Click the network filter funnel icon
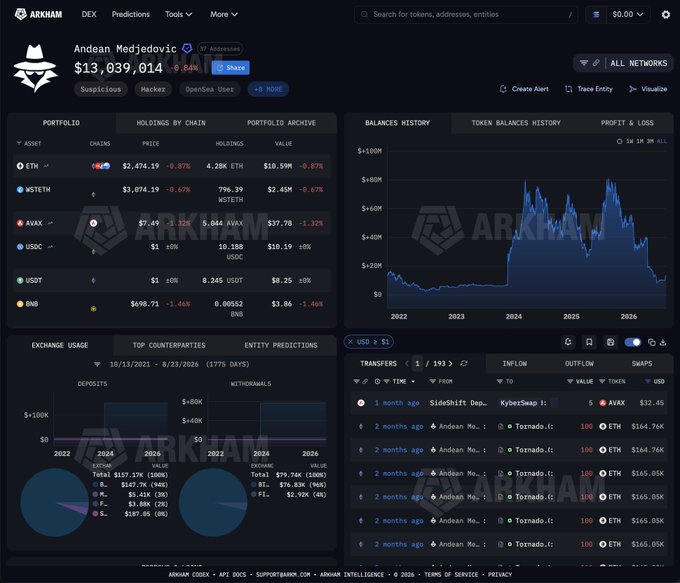Screen dimensions: 680x583 pyautogui.click(x=584, y=63)
